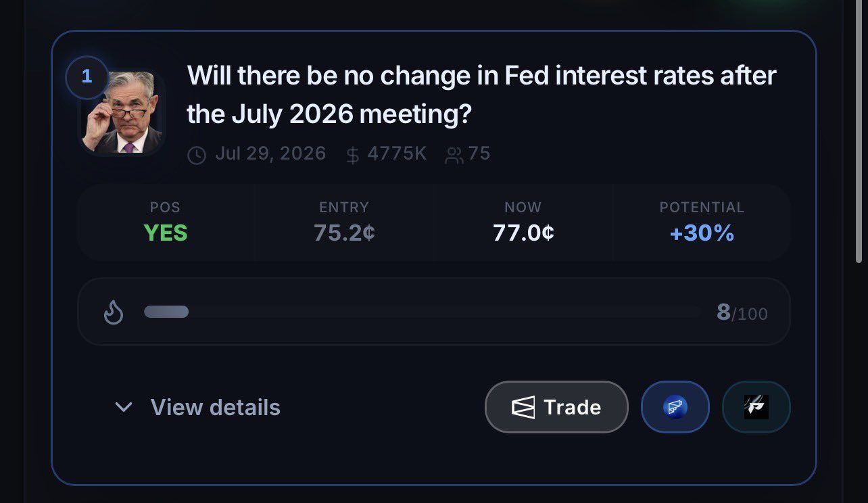Image resolution: width=868 pixels, height=503 pixels.
Task: Open the blue round platform icon button
Action: point(675,407)
